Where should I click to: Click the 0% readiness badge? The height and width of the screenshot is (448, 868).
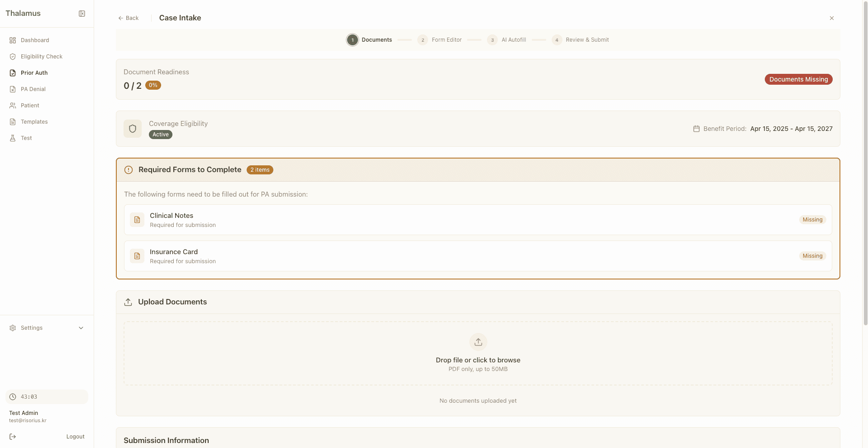tap(153, 85)
